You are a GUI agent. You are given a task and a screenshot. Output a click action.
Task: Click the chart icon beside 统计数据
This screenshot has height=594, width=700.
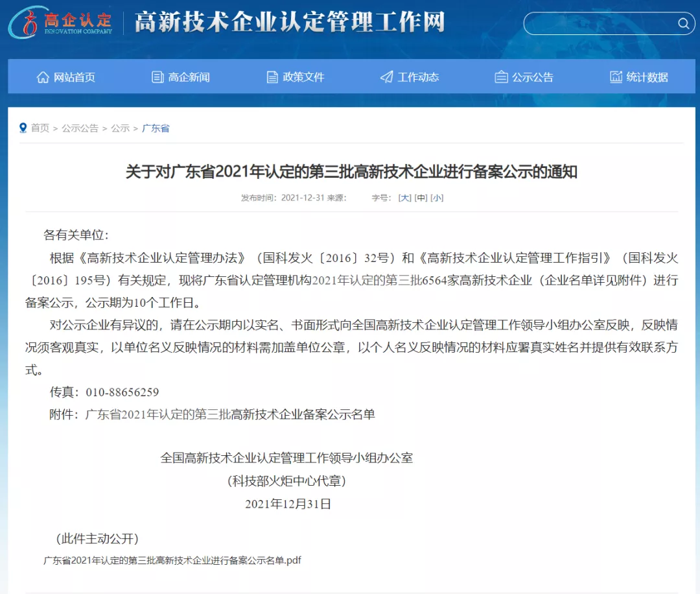pyautogui.click(x=616, y=77)
